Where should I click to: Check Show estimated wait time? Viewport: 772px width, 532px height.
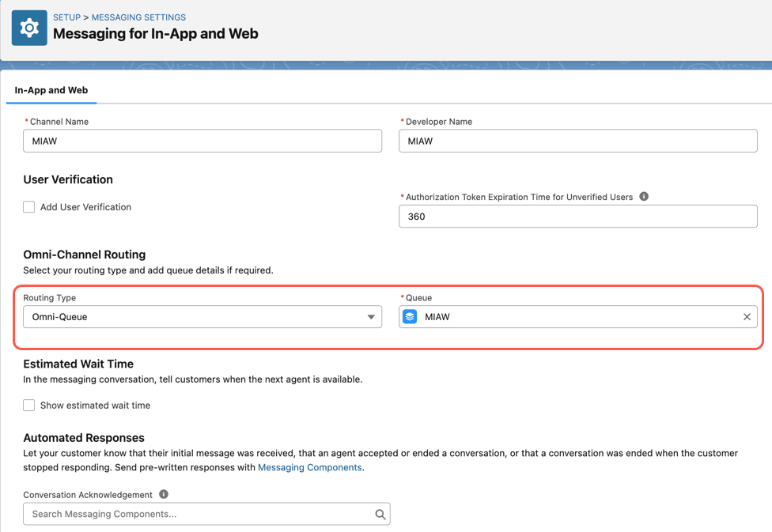(28, 404)
